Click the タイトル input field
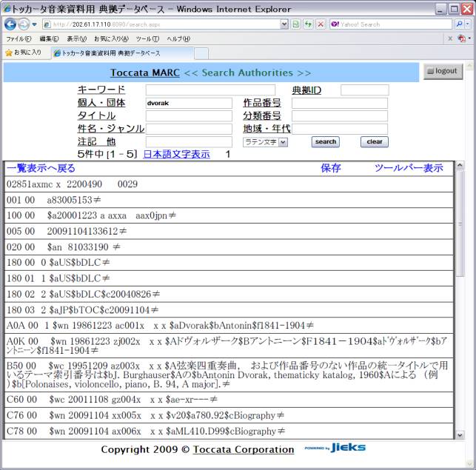 189,116
